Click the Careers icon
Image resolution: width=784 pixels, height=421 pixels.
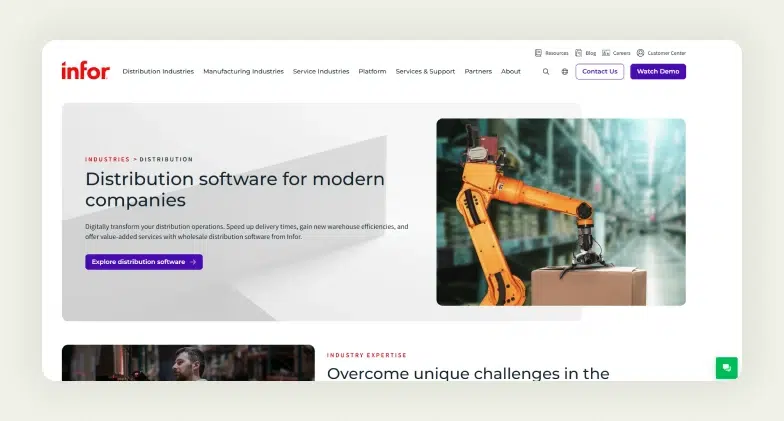coord(606,53)
